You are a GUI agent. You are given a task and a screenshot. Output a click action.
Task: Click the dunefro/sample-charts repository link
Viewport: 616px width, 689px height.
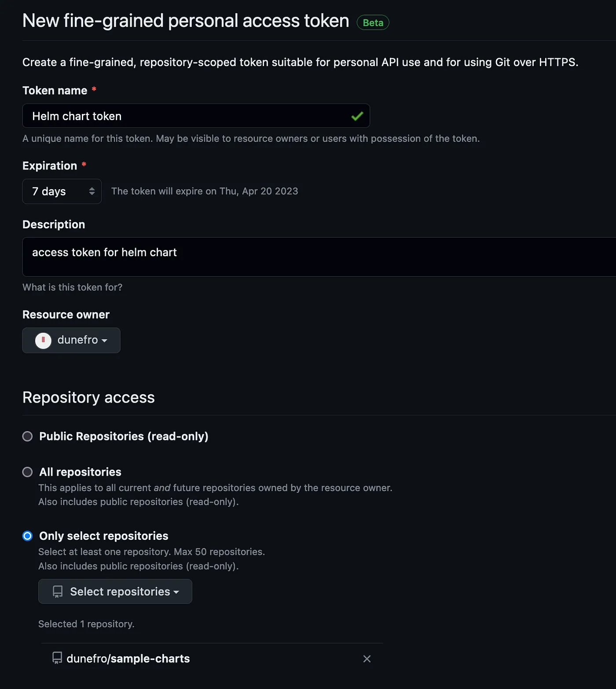[x=128, y=659]
